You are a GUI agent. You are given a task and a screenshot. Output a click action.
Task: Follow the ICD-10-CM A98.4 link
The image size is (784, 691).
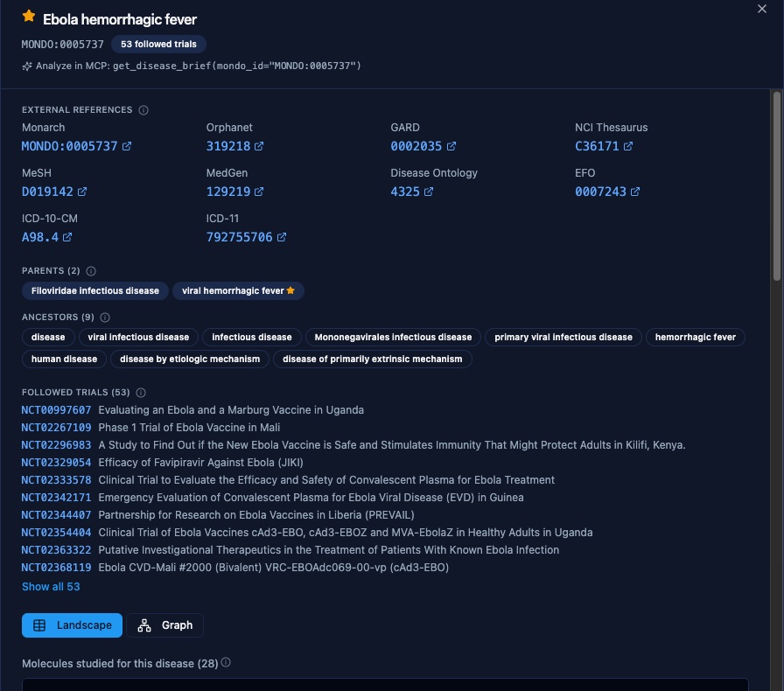tap(40, 237)
